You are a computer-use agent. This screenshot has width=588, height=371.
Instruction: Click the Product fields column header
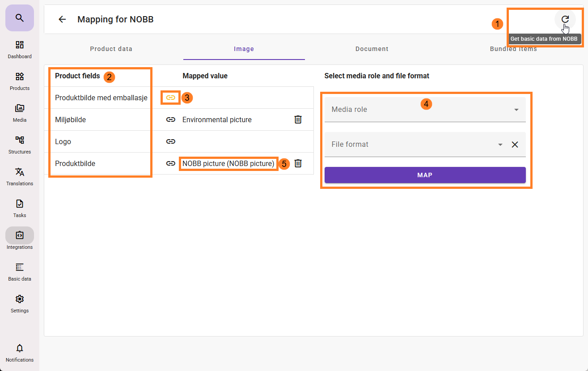coord(77,76)
